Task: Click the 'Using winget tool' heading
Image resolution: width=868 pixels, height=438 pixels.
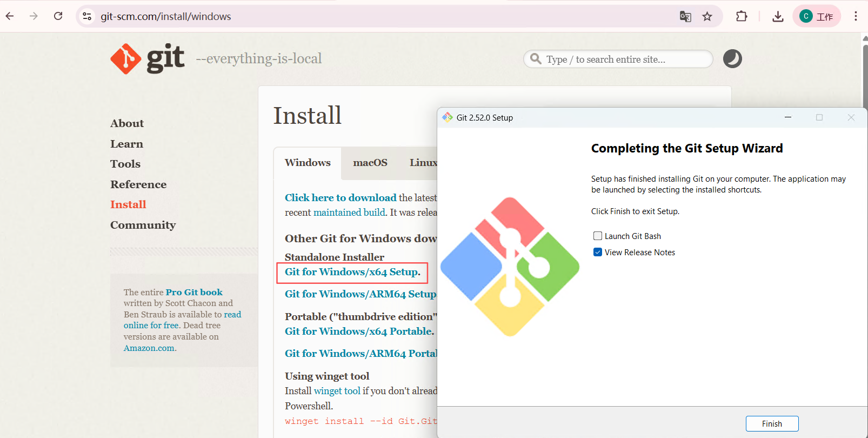Action: click(327, 376)
